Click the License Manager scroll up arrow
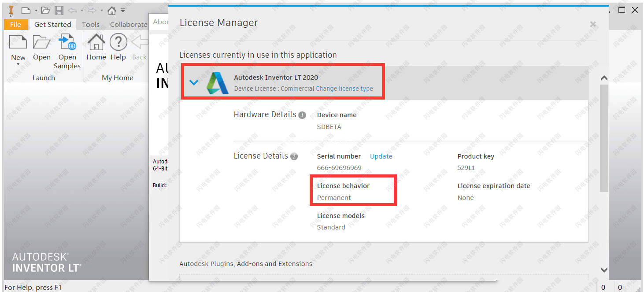 coord(604,78)
